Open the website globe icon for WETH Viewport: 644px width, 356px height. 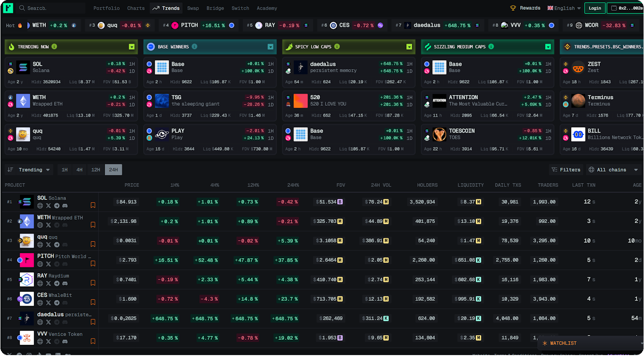point(40,225)
